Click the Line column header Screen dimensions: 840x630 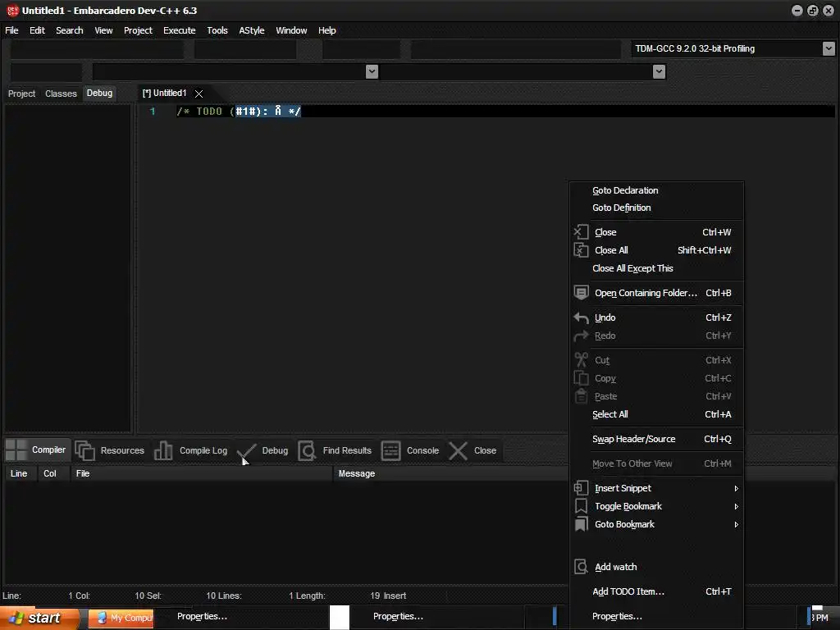[19, 473]
